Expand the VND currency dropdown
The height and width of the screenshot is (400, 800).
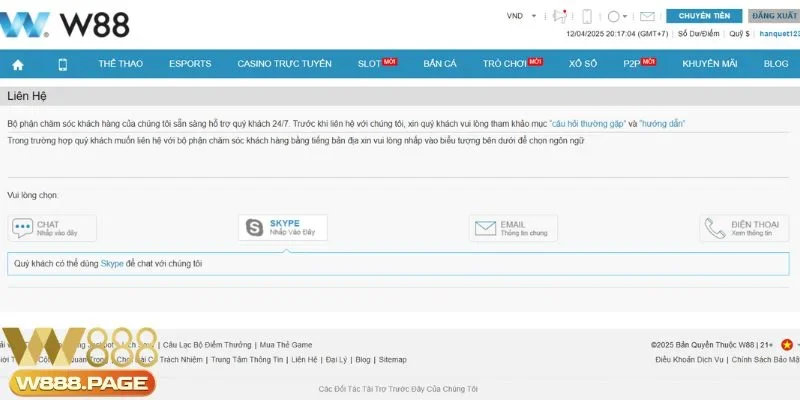click(521, 16)
